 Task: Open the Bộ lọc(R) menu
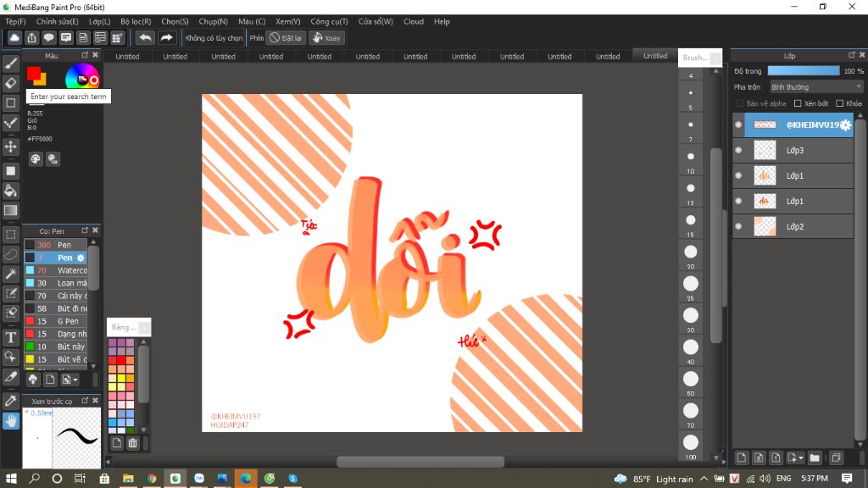point(136,21)
